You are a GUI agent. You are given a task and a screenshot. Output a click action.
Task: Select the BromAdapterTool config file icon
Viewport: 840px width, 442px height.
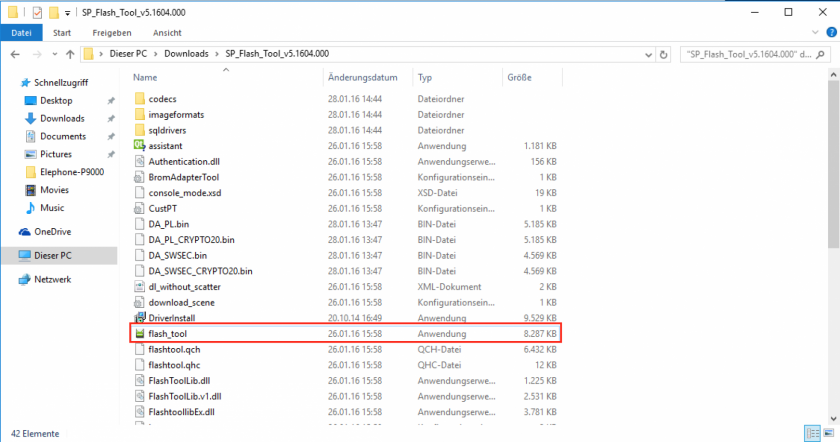[139, 177]
